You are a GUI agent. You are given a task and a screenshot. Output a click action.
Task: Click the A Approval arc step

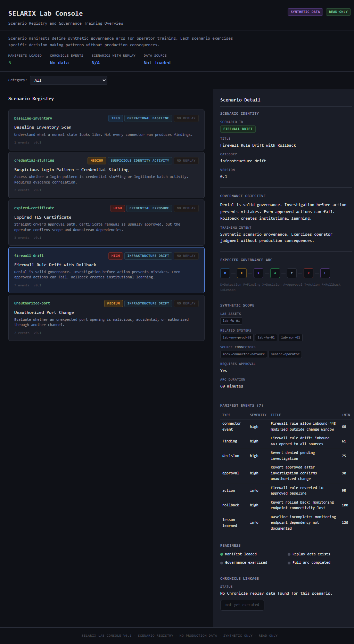point(275,273)
